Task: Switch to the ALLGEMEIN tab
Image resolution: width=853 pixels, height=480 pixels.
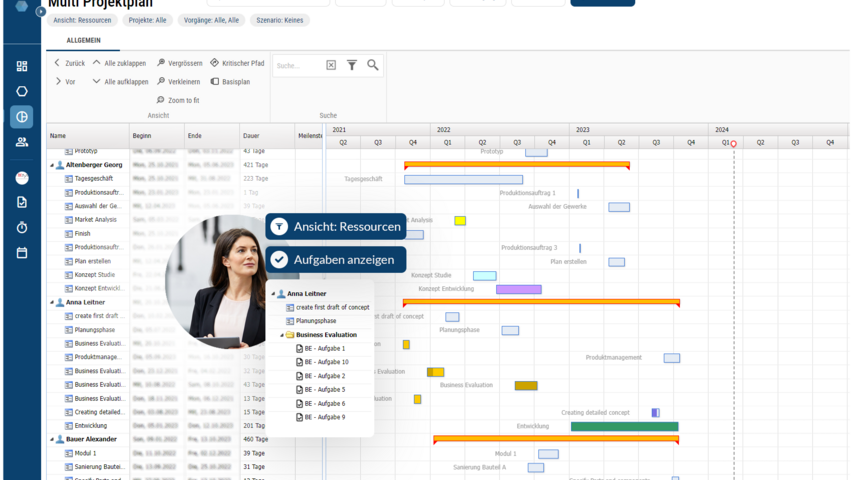Action: (83, 40)
